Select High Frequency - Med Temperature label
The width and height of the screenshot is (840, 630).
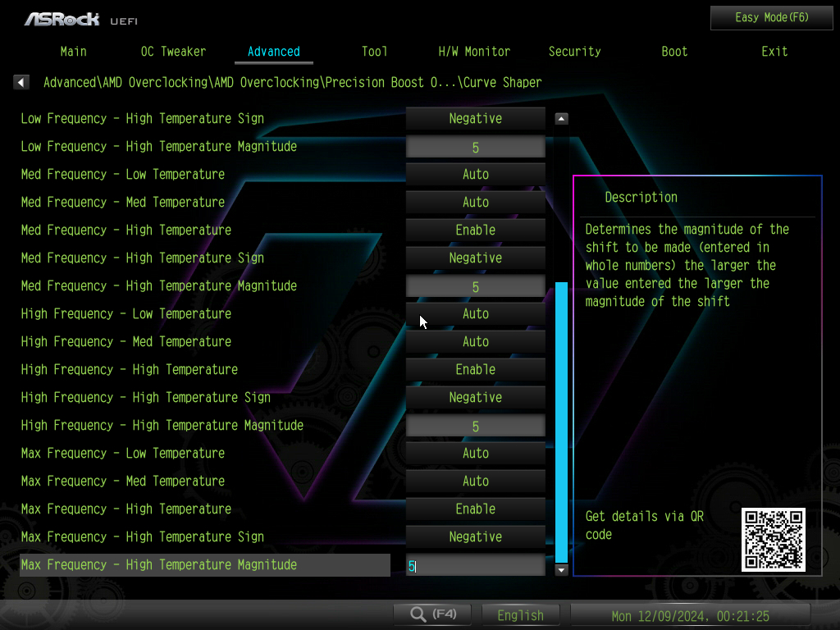[126, 341]
